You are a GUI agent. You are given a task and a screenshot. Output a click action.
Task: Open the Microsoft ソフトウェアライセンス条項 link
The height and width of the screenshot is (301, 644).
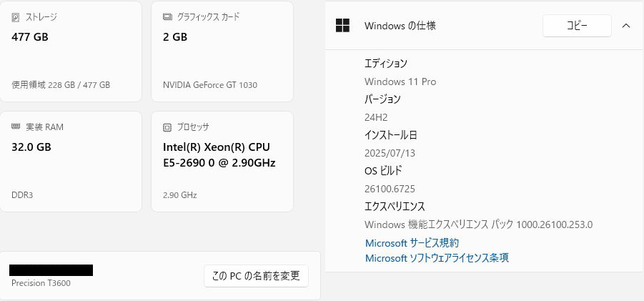437,257
